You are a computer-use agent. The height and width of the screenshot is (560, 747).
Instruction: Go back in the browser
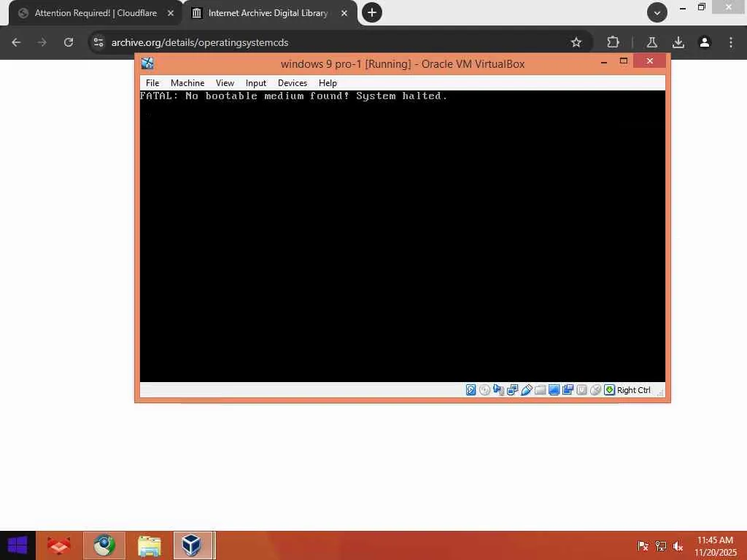click(x=16, y=42)
